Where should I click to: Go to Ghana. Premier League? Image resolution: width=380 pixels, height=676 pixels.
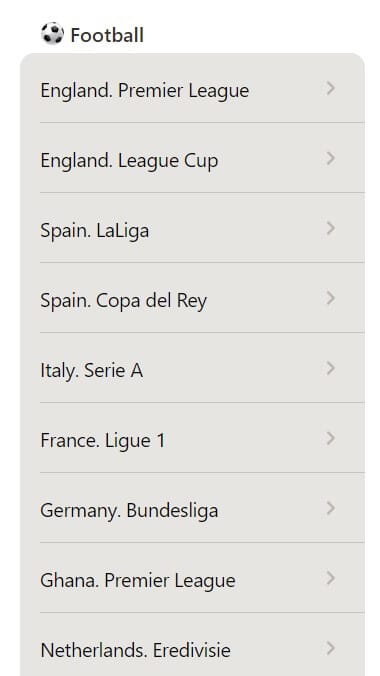192,578
